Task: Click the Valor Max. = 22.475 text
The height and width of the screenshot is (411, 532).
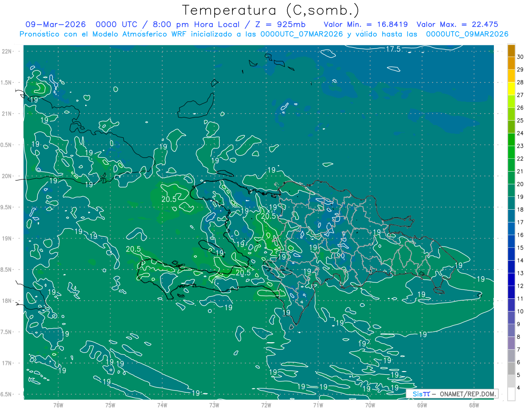Action: coord(458,24)
